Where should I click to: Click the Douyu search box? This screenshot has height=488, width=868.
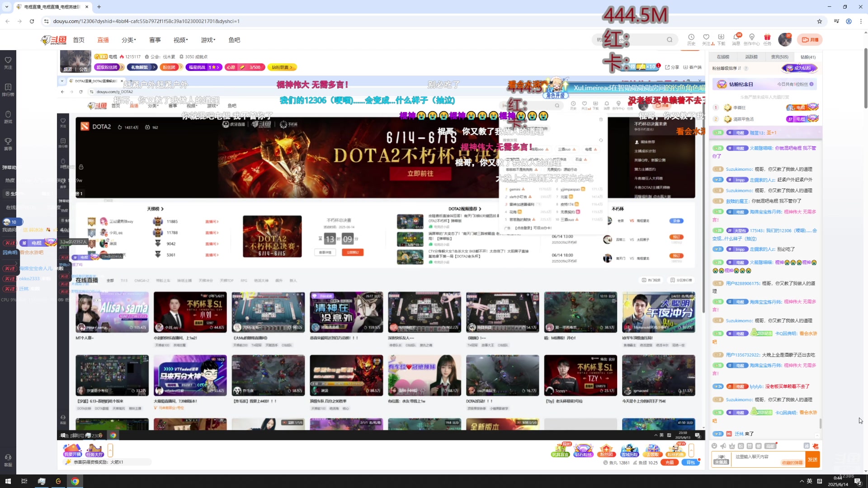[x=635, y=40]
